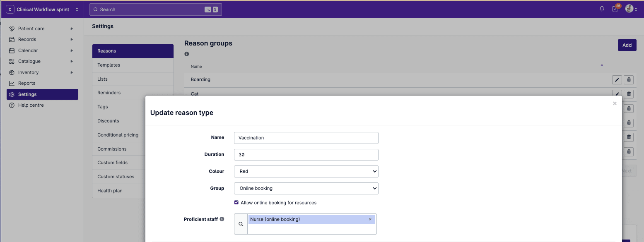Click the Calendar sidebar icon
The width and height of the screenshot is (644, 242).
(12, 50)
